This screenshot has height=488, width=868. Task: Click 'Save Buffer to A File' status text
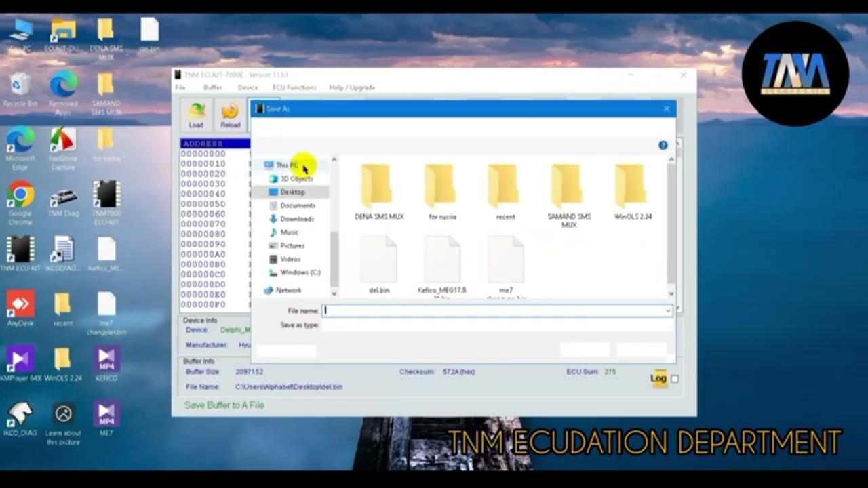coord(224,405)
